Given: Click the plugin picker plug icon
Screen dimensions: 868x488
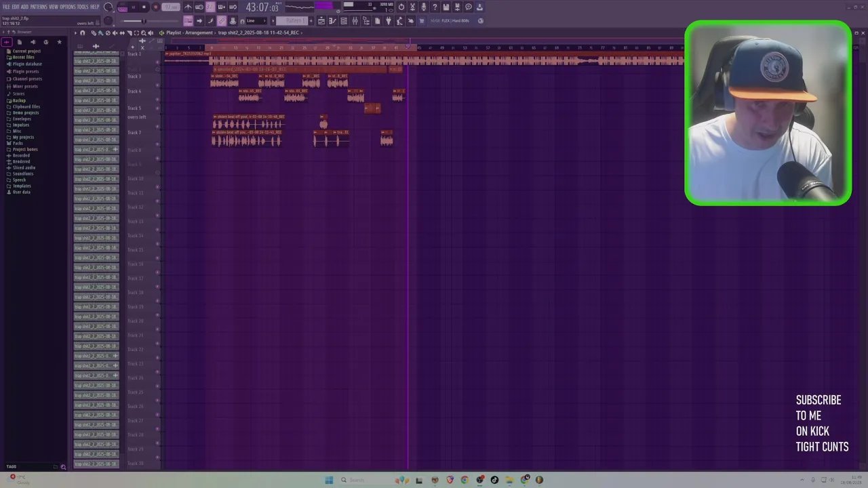Looking at the screenshot, I should click(389, 21).
